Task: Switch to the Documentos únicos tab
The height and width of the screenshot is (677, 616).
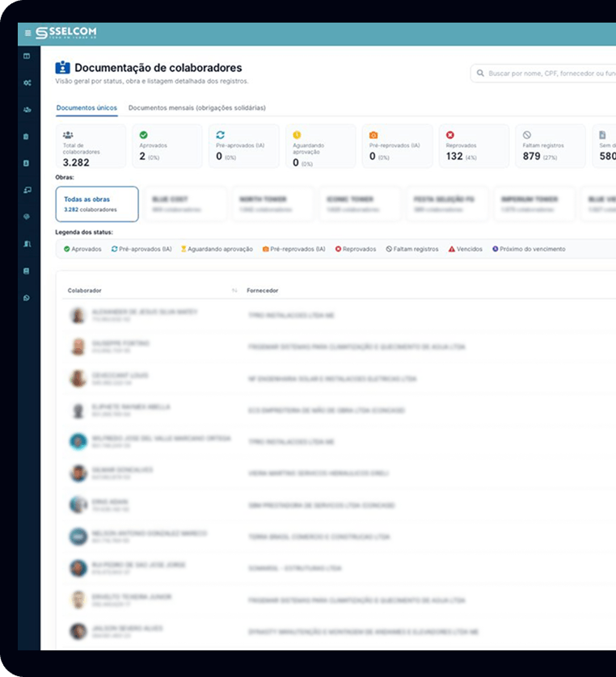Action: click(86, 108)
